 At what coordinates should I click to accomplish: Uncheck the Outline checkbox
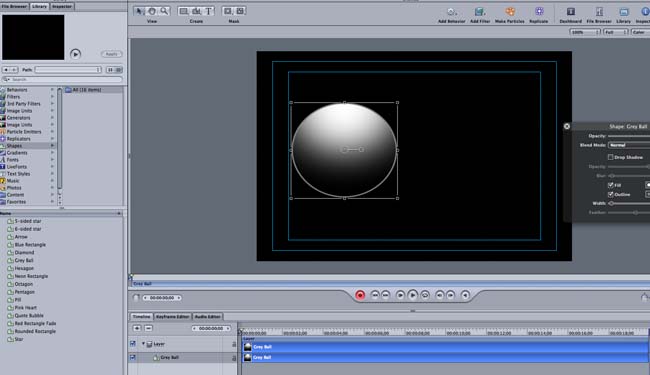point(610,194)
